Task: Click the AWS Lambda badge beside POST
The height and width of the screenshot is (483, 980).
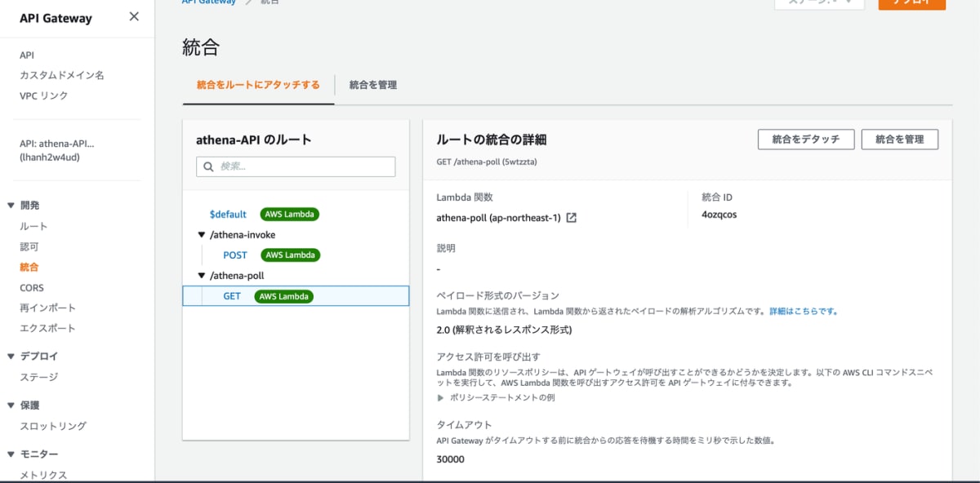Action: 291,255
